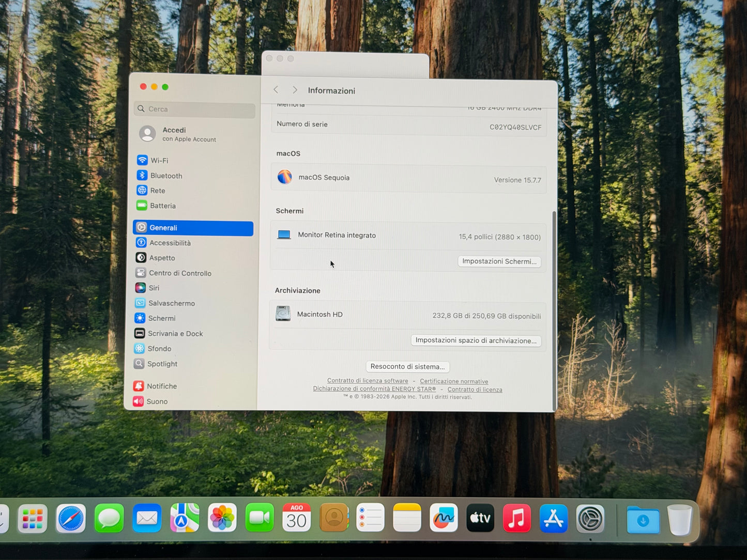The height and width of the screenshot is (560, 747).
Task: Click the Macintosh HD disk icon
Action: [283, 314]
